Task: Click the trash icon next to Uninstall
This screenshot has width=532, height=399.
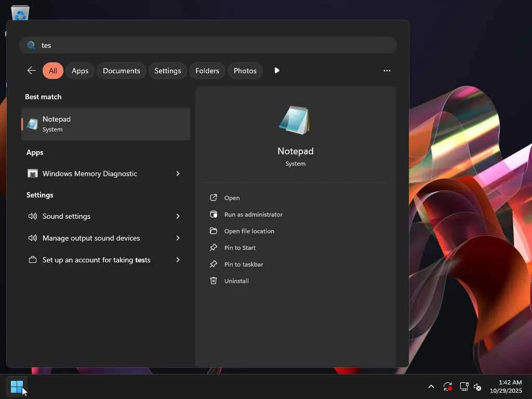Action: coord(214,281)
